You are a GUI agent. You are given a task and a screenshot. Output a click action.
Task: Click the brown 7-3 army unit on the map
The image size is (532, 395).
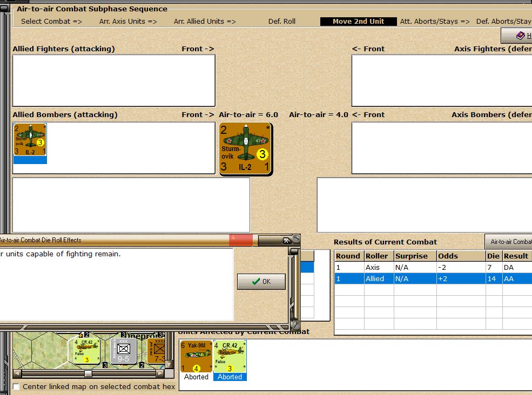(x=157, y=351)
